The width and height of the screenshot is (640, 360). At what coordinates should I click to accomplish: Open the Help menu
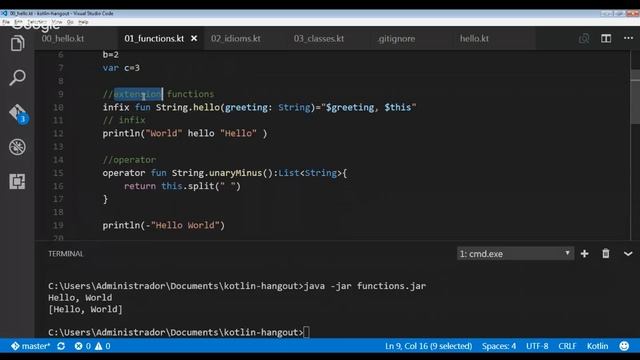point(83,22)
